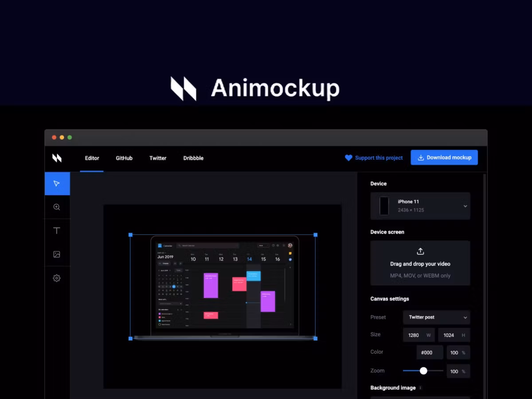Open the Dribbble tab
Viewport: 532px width, 399px height.
tap(193, 158)
